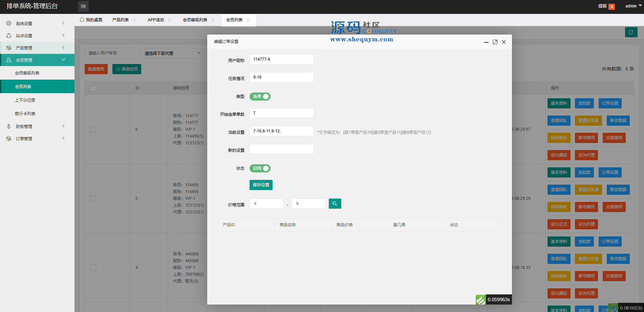644x312 pixels.
Task: Click the 添加会员 button
Action: (127, 69)
